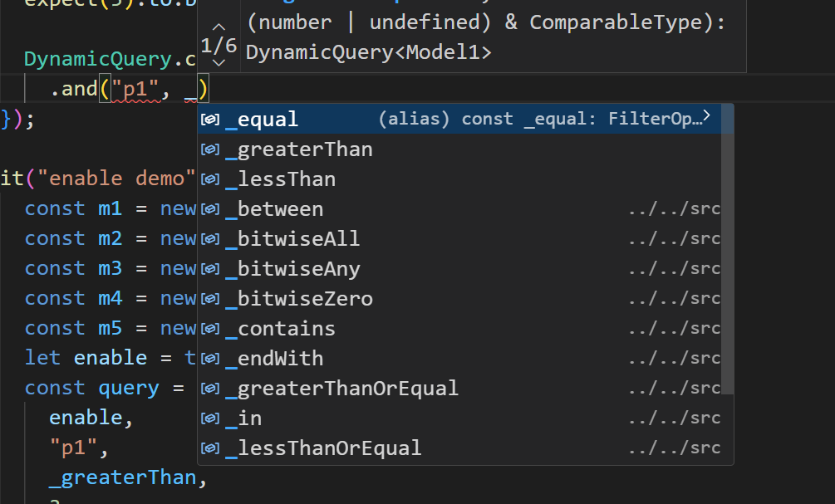Screen dimensions: 835x504
Task: Click the suggestion list scrollbar thumb
Action: coord(728,250)
